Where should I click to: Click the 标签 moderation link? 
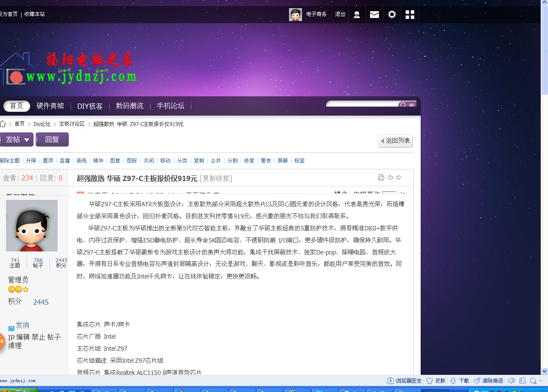299,160
